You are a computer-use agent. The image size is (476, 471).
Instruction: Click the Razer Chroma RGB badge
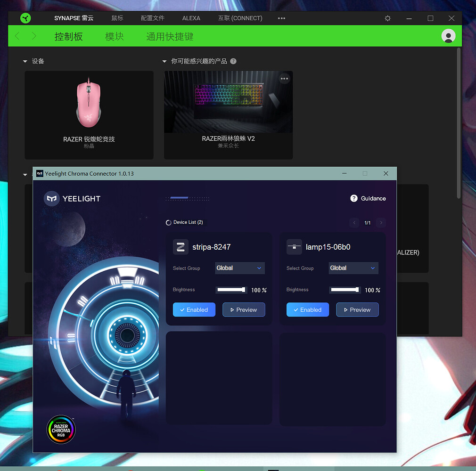pyautogui.click(x=61, y=430)
